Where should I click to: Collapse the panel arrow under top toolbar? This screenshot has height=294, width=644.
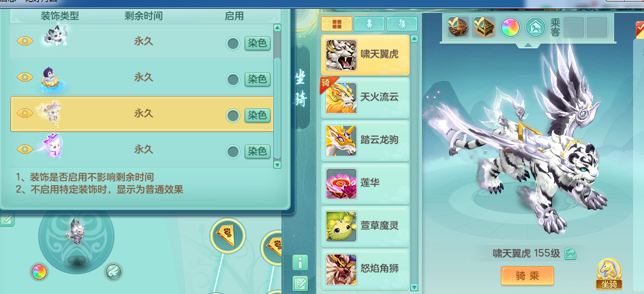click(527, 46)
